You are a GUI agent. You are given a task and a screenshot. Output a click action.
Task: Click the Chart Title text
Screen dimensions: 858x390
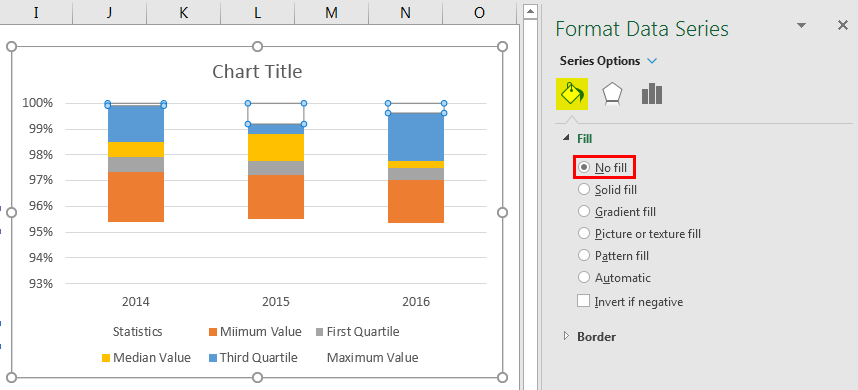pyautogui.click(x=257, y=72)
